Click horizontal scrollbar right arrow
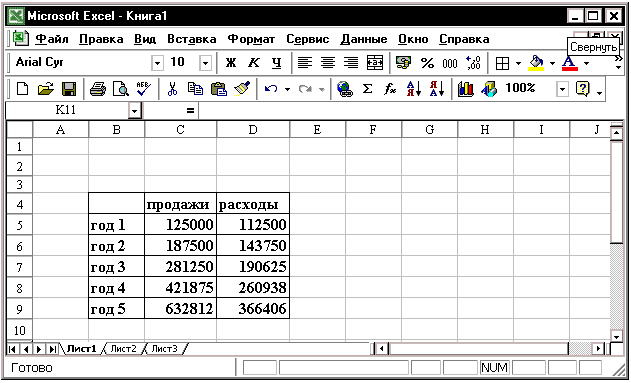The width and height of the screenshot is (631, 383). click(x=599, y=348)
